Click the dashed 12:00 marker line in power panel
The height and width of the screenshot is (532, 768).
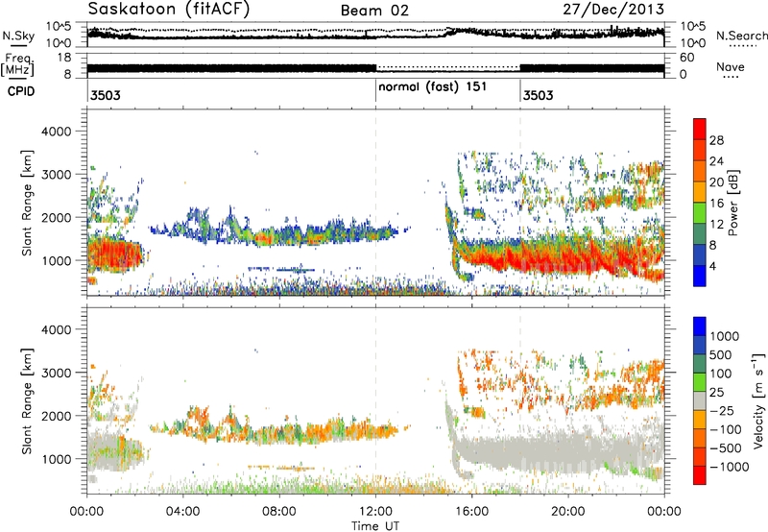pyautogui.click(x=375, y=203)
